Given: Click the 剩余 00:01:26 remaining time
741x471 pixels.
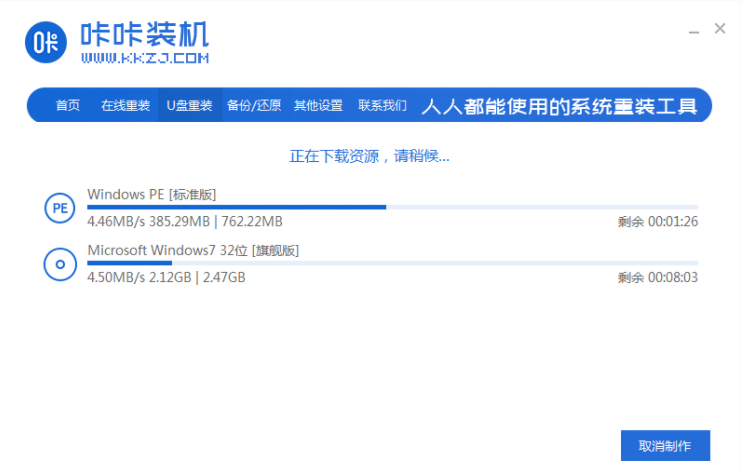Looking at the screenshot, I should 657,221.
